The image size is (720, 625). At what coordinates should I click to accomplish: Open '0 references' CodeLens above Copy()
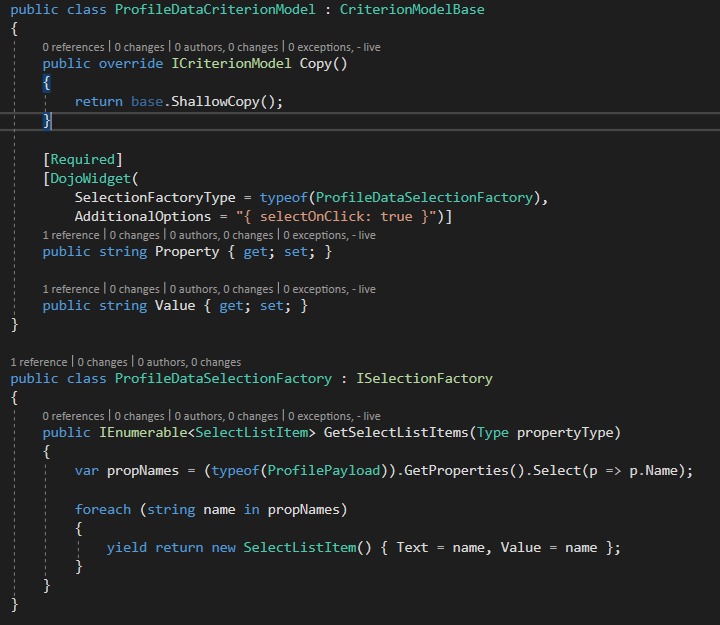[x=73, y=47]
